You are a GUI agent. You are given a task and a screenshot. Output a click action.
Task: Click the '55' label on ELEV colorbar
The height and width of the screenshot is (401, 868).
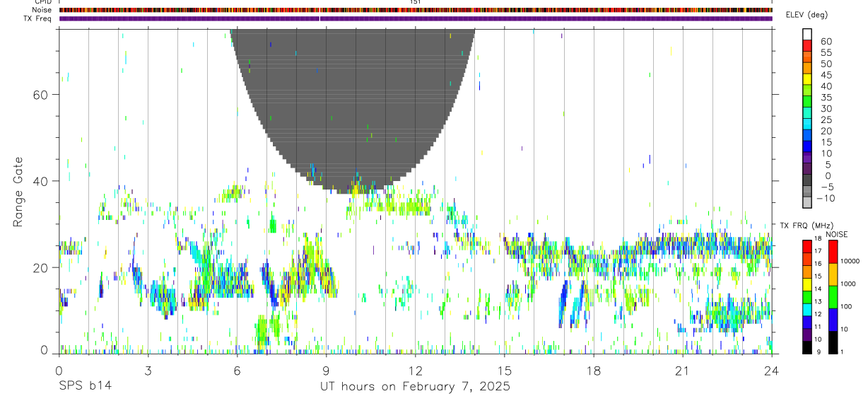[826, 53]
